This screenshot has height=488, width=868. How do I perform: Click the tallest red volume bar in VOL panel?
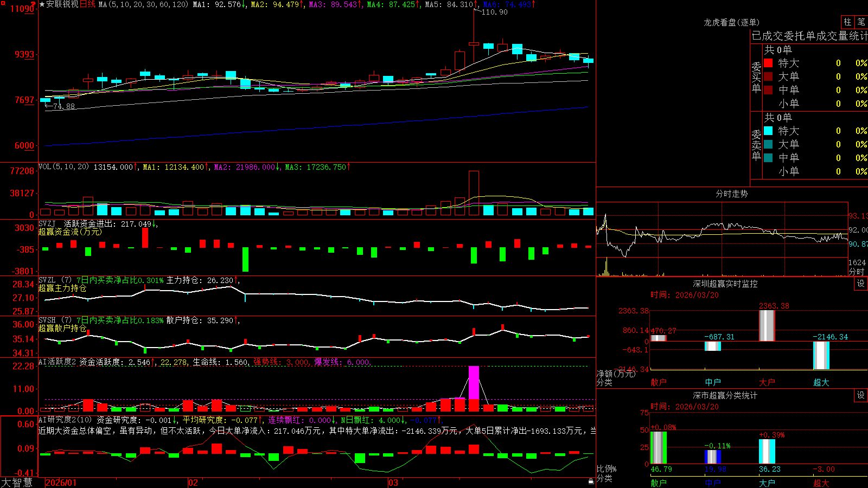coord(474,193)
